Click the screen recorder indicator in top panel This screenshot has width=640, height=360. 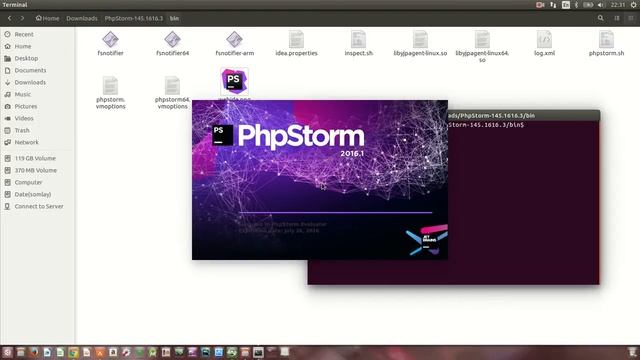pyautogui.click(x=540, y=5)
